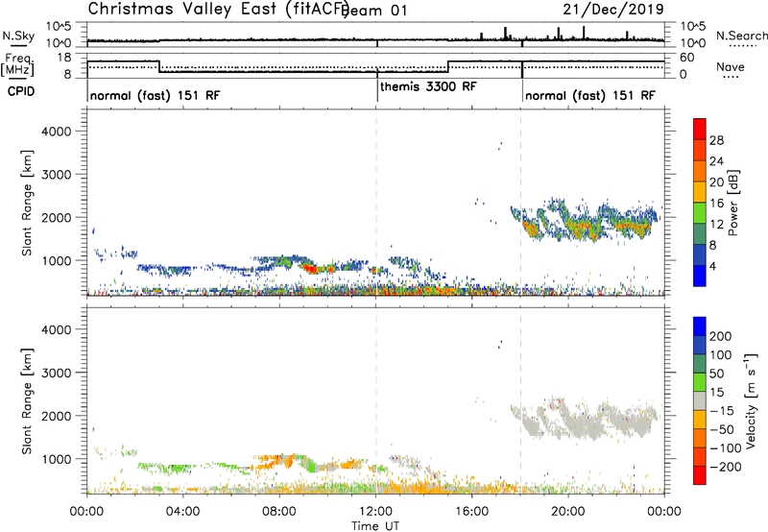This screenshot has width=768, height=532.
Task: Click the 'Time UT' axis label
Action: [375, 526]
